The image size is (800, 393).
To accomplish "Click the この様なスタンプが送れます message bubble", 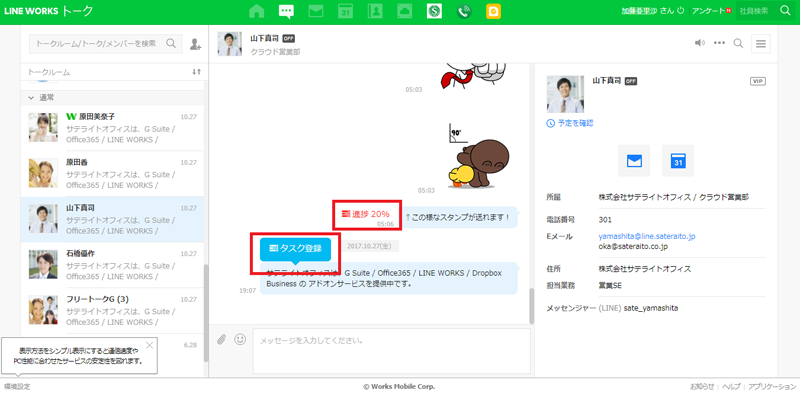I will coord(460,217).
